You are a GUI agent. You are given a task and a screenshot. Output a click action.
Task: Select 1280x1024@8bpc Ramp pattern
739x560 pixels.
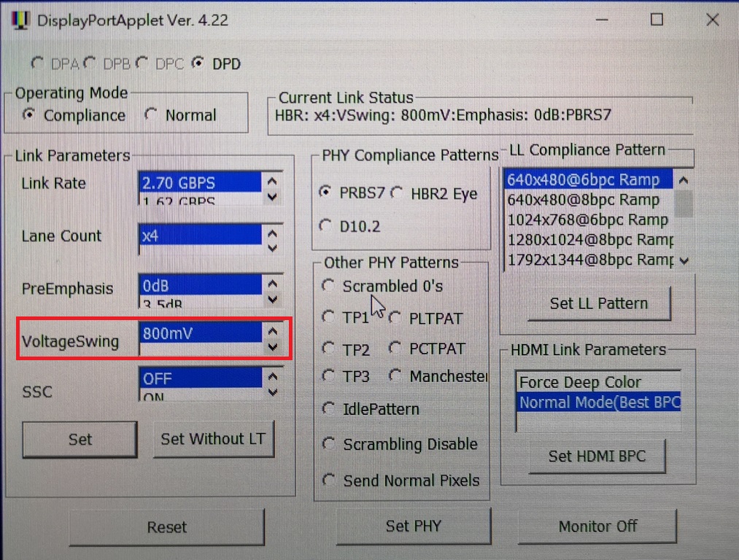coord(589,239)
